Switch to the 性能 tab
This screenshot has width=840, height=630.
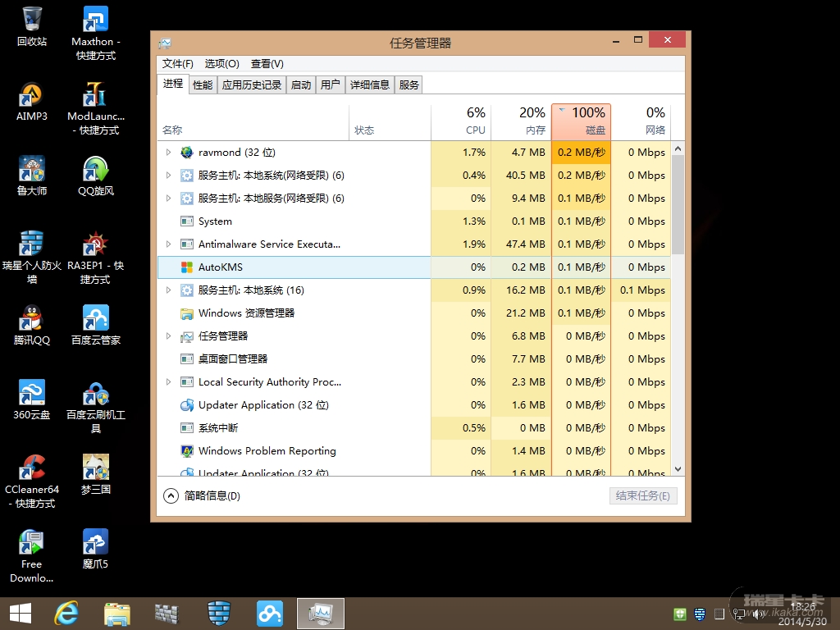click(203, 84)
